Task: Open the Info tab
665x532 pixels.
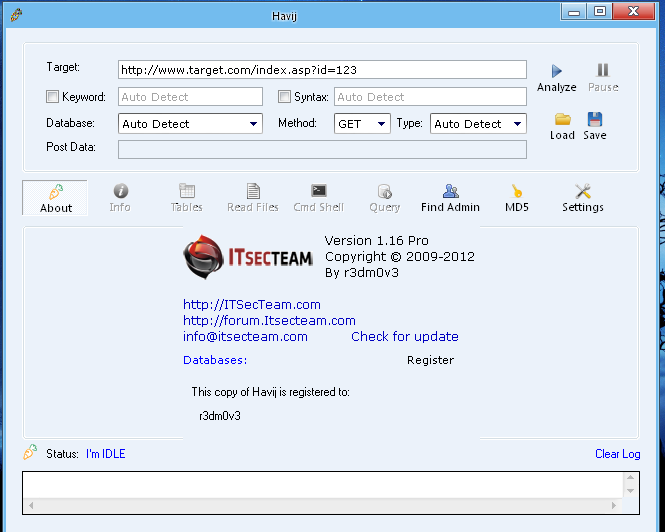Action: pos(120,198)
